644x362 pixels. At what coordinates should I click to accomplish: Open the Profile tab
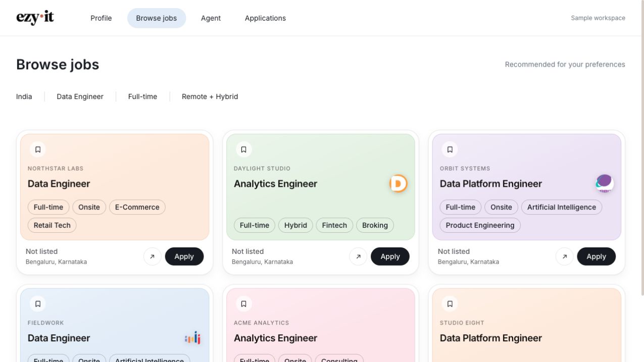pyautogui.click(x=101, y=18)
